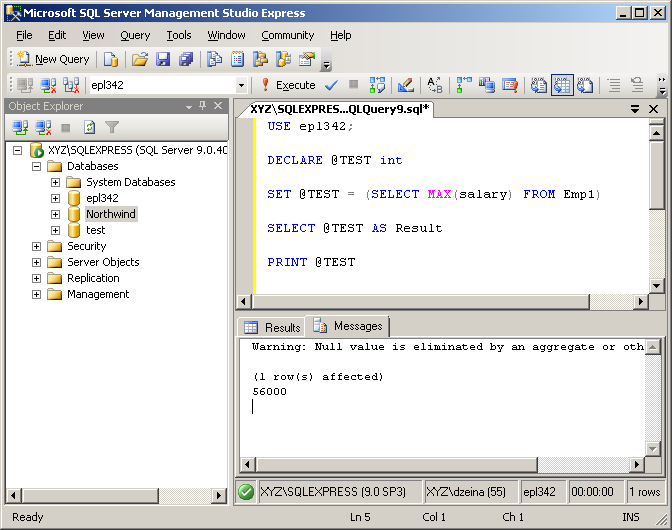Open the Registered Servers toolbar icon
The width and height of the screenshot is (672, 530).
214,59
